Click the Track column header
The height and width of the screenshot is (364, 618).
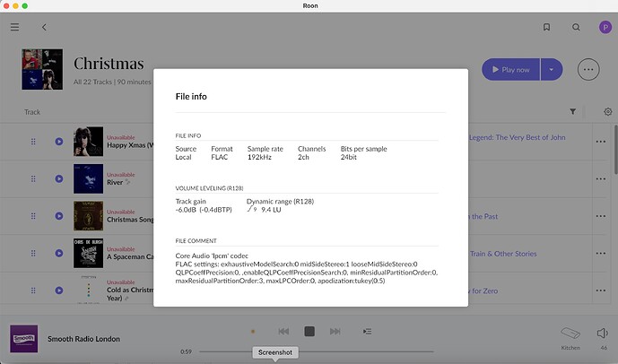click(32, 112)
